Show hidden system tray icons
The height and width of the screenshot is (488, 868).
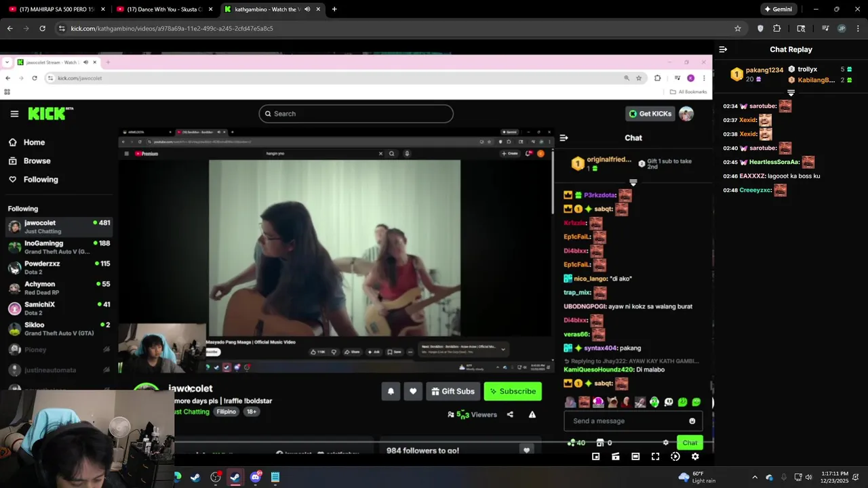coord(755,477)
